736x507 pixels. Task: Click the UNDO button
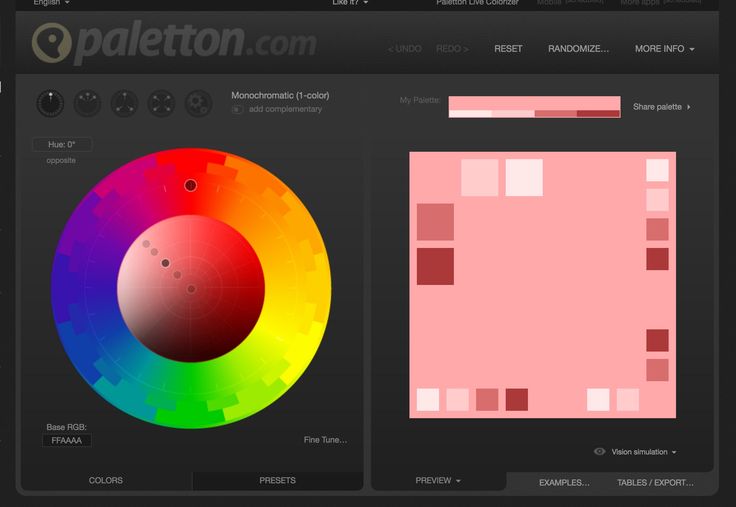click(x=405, y=49)
